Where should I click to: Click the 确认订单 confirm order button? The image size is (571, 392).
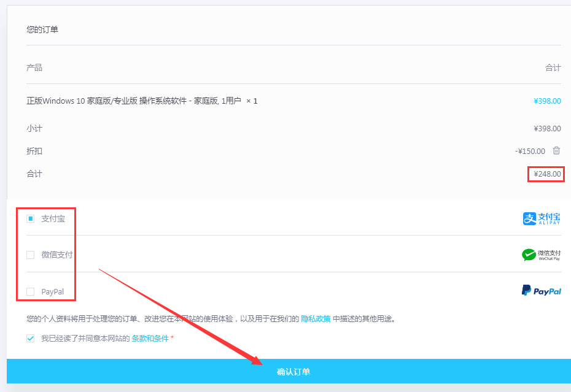point(293,372)
